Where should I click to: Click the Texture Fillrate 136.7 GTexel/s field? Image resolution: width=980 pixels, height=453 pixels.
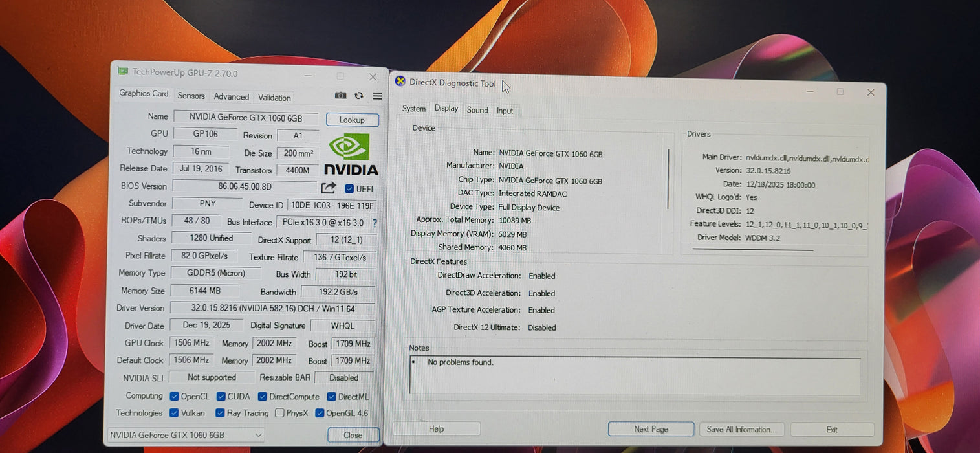339,257
